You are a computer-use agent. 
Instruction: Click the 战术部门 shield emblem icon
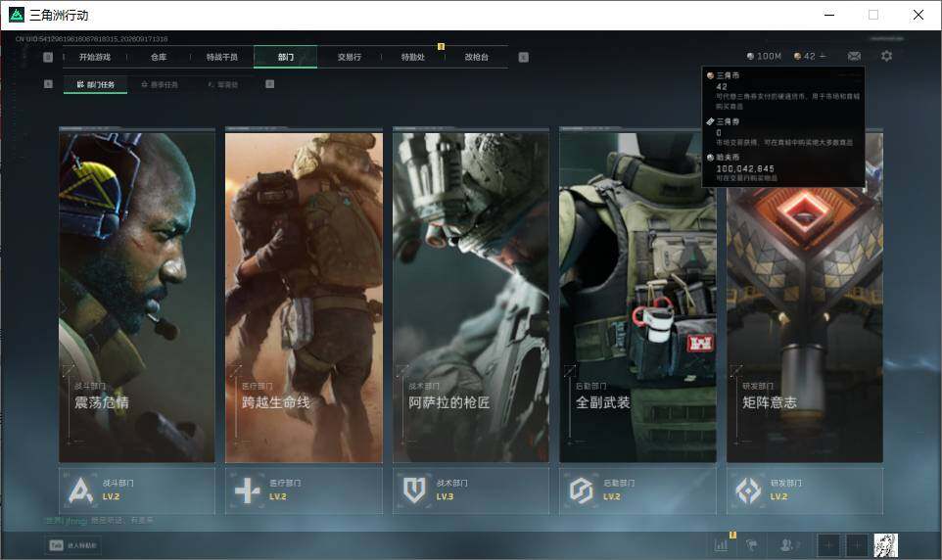[414, 490]
